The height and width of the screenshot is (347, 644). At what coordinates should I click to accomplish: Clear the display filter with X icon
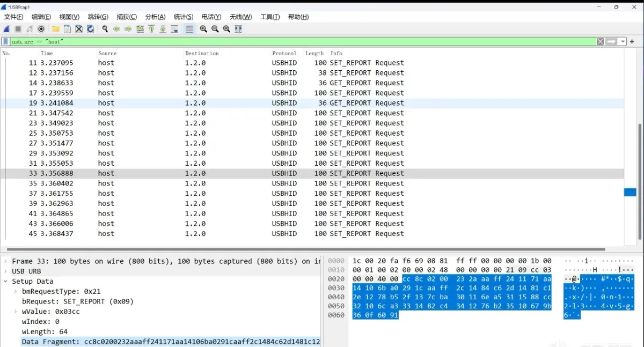(x=601, y=41)
